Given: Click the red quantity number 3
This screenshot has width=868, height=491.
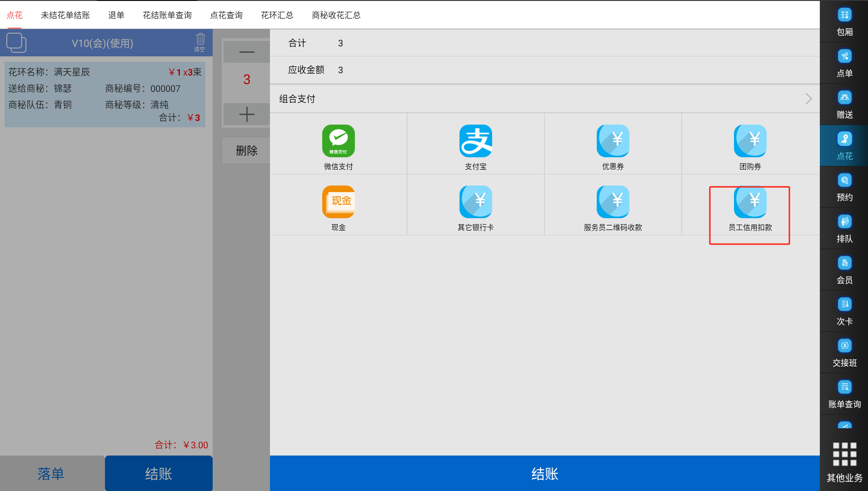Looking at the screenshot, I should (x=247, y=80).
